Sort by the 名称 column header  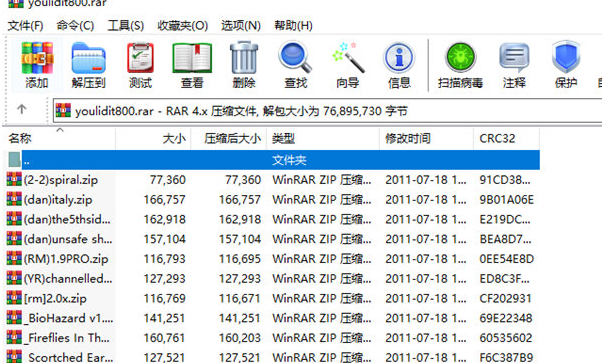tap(59, 138)
